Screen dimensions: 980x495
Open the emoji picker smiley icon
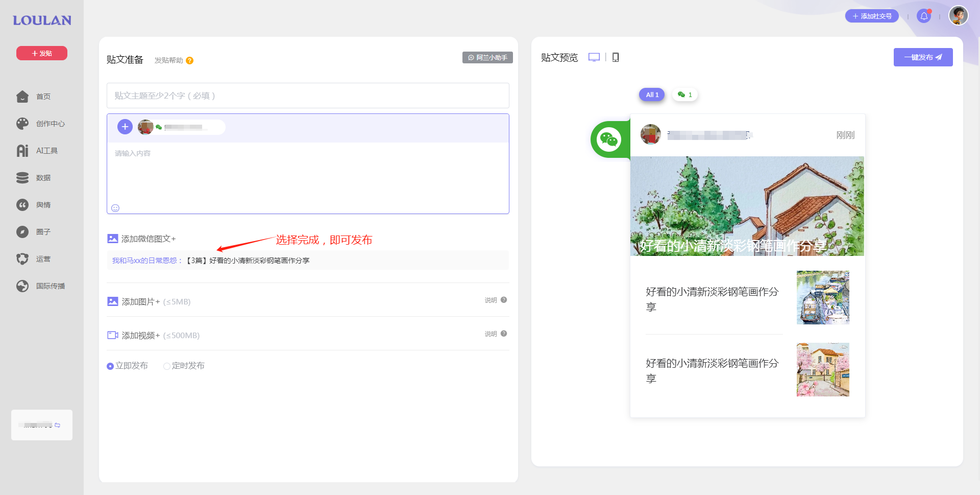click(x=115, y=208)
